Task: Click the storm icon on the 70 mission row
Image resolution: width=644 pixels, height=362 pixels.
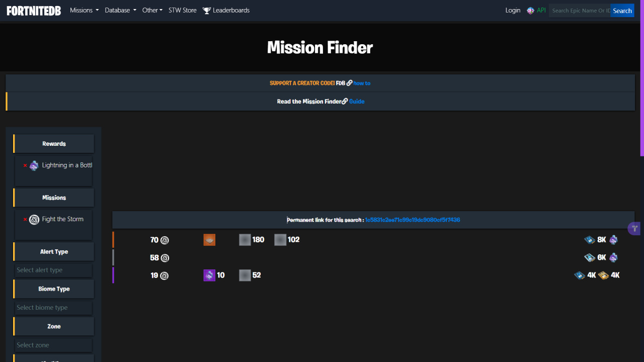Action: (x=165, y=240)
